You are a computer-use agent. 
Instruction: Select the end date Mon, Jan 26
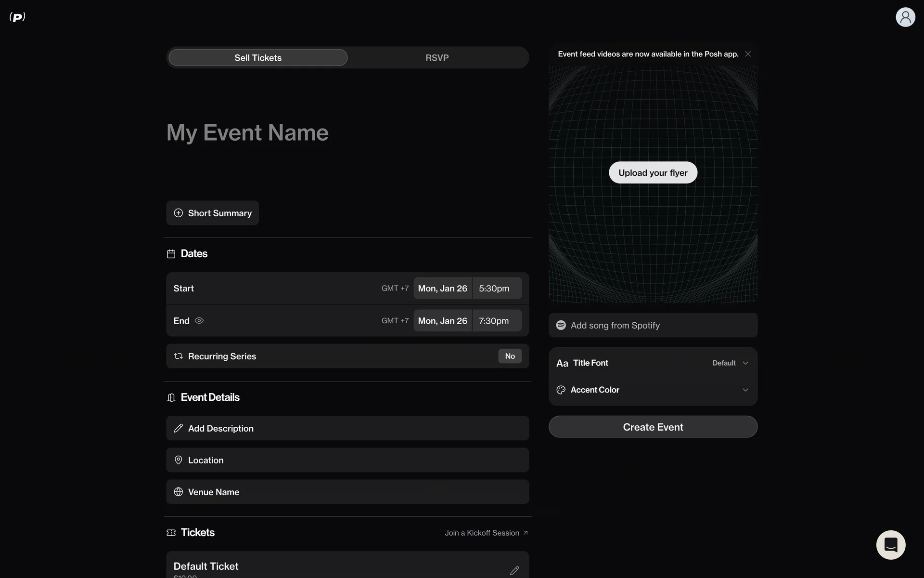[442, 321]
